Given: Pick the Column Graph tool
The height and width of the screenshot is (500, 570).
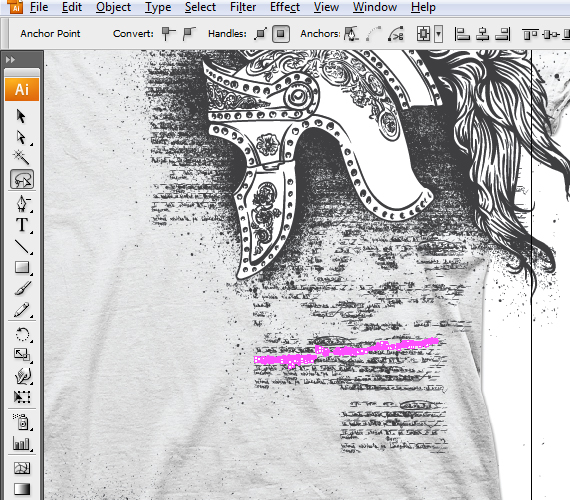Looking at the screenshot, I should tap(21, 444).
